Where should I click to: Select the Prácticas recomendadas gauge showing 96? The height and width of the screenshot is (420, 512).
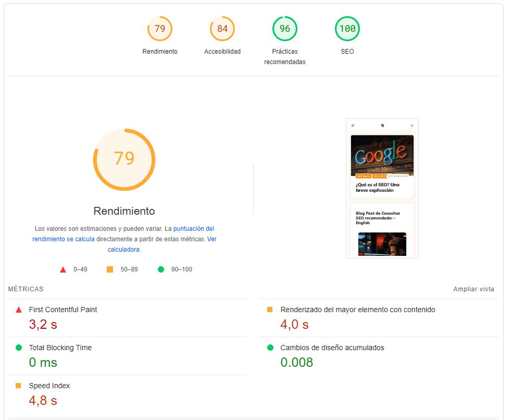click(285, 29)
